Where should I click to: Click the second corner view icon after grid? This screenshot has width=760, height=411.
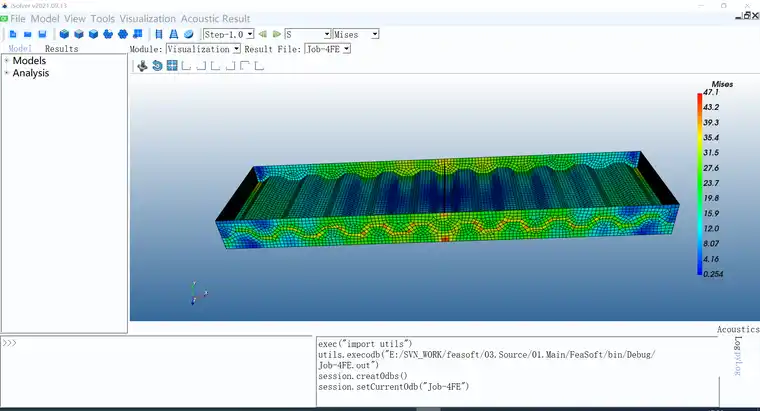pos(201,66)
